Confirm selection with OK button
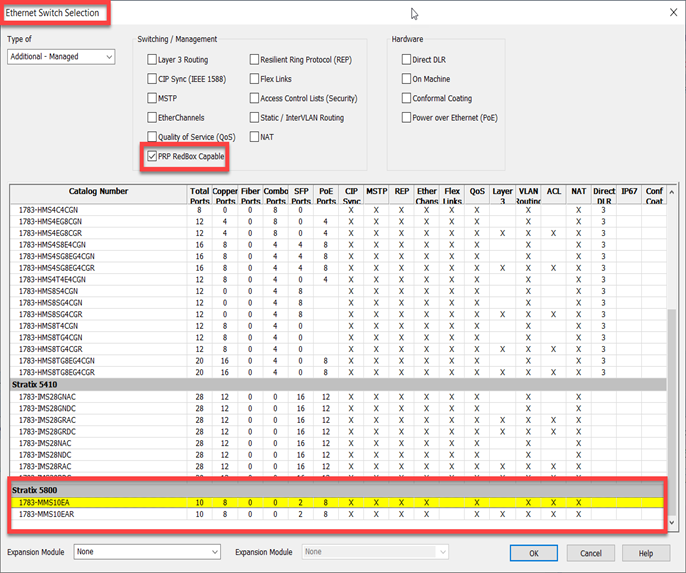The image size is (686, 573). (534, 553)
